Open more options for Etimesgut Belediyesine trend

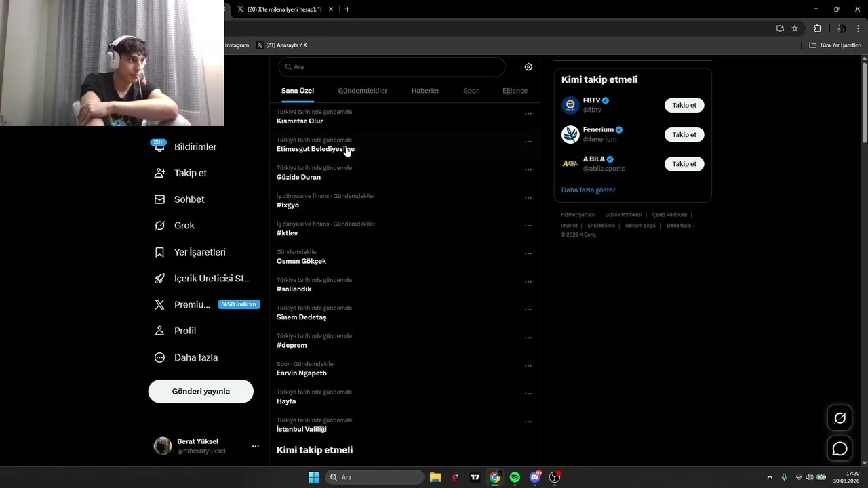528,142
